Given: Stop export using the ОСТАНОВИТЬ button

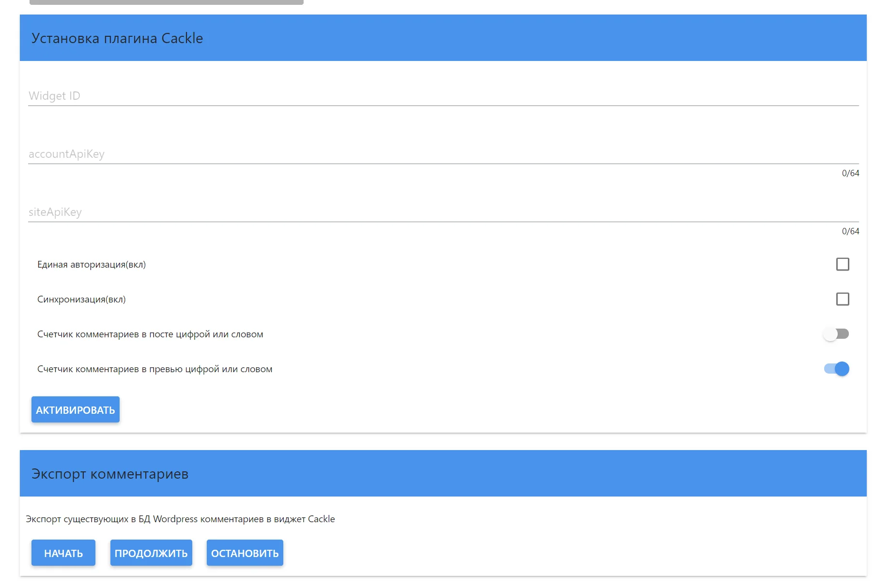Looking at the screenshot, I should click(x=245, y=553).
